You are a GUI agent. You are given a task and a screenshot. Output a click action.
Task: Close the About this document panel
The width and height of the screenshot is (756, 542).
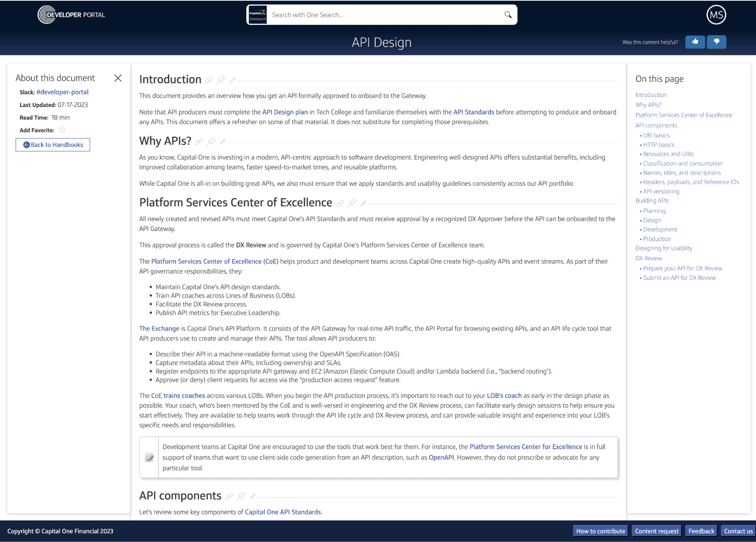click(x=118, y=78)
